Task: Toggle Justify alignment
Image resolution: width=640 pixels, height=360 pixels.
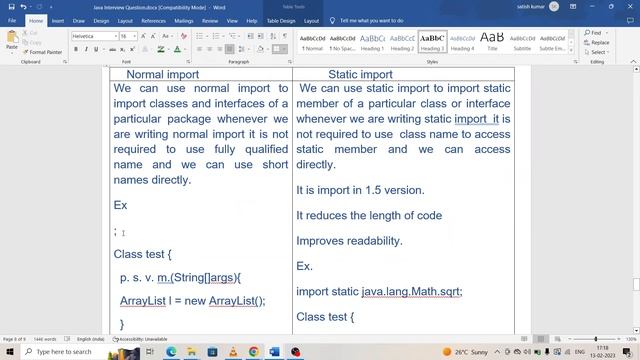Action: point(229,49)
